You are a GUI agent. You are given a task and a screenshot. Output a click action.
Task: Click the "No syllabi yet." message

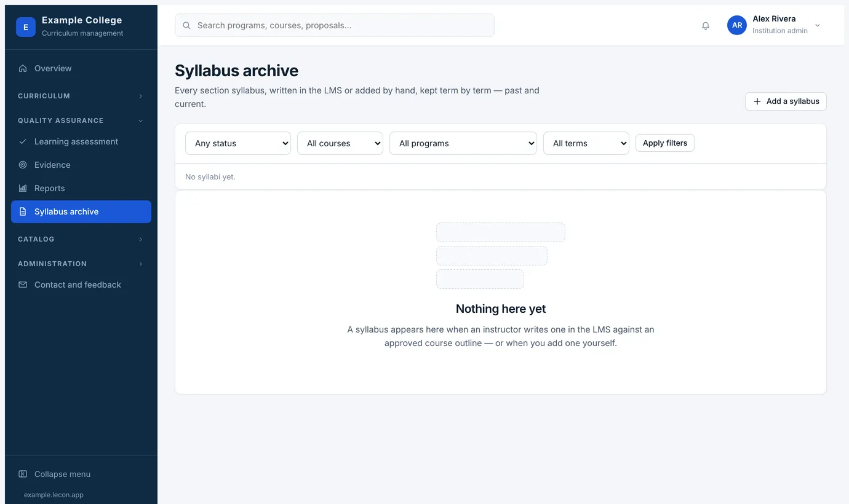pyautogui.click(x=210, y=177)
